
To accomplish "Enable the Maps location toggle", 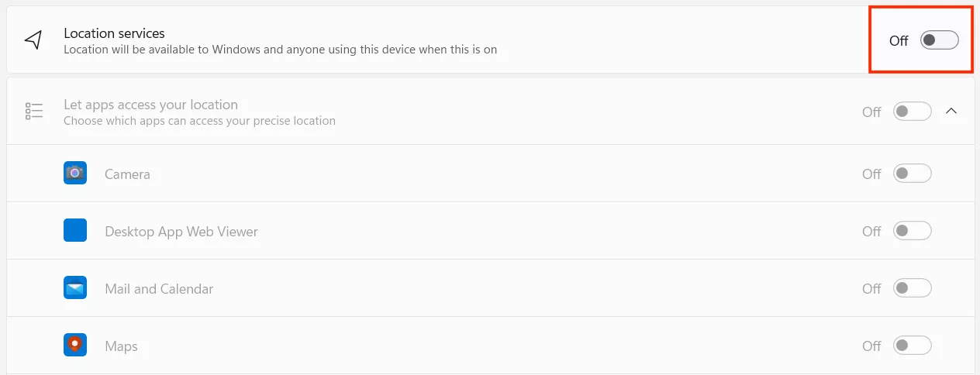I will pos(912,346).
